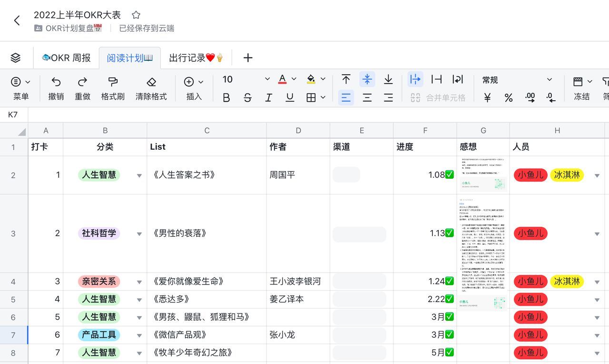
Task: Apply strikethrough text formatting
Action: click(247, 98)
